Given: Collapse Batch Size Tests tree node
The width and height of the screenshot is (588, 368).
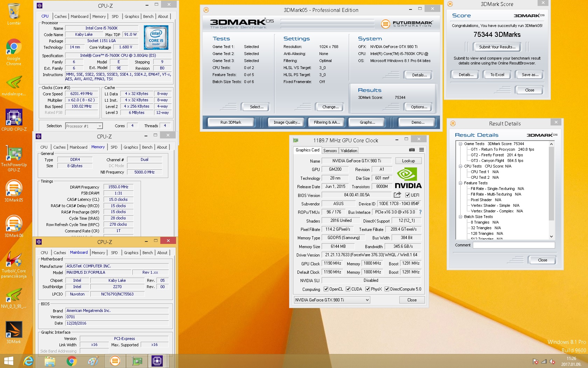Looking at the screenshot, I should pyautogui.click(x=461, y=217).
